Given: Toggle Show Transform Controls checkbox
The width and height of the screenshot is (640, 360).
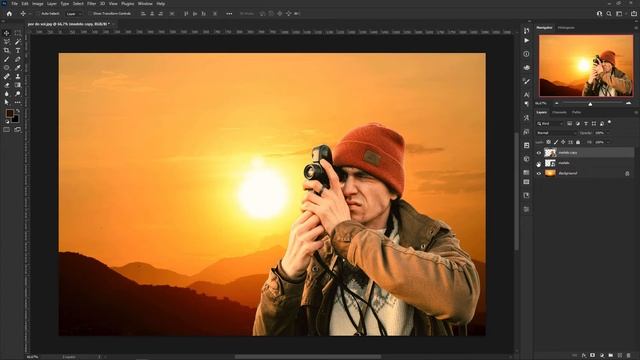Looking at the screenshot, I should tap(90, 13).
